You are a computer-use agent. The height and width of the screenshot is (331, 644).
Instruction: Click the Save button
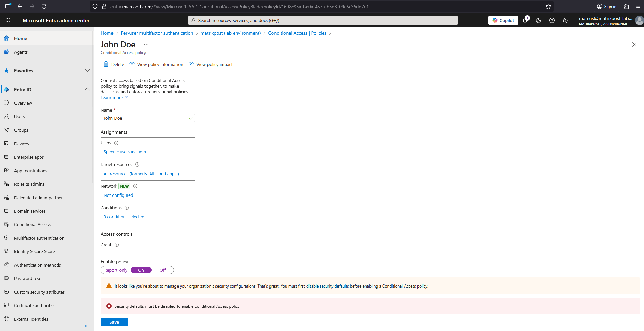(x=114, y=322)
